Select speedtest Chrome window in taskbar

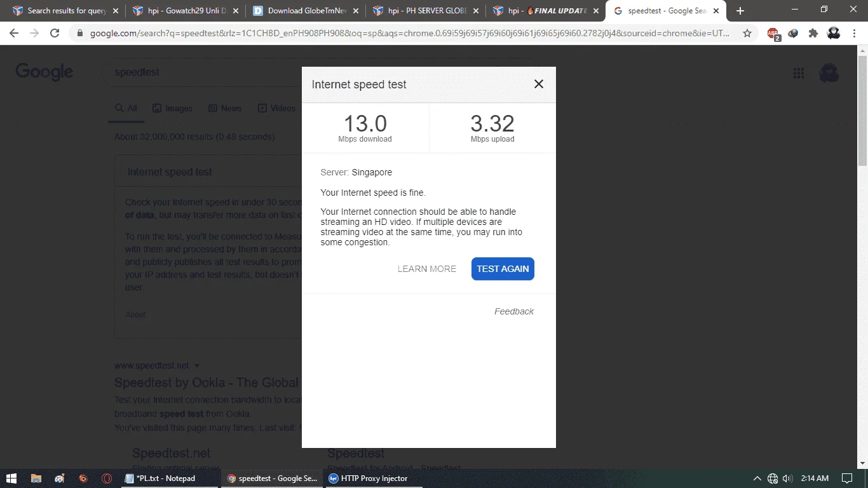[x=273, y=478]
